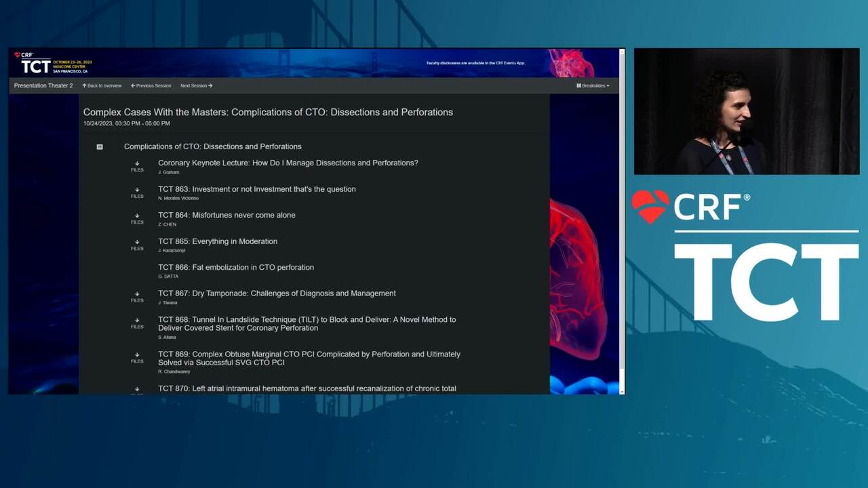Open TCT 863: Investment or not Investment
The image size is (868, 488).
[257, 189]
